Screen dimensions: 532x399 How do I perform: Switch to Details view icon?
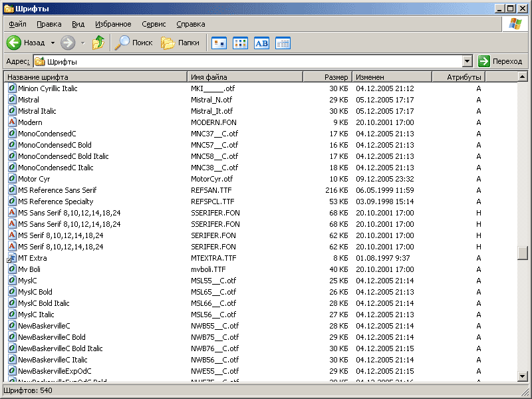click(283, 43)
